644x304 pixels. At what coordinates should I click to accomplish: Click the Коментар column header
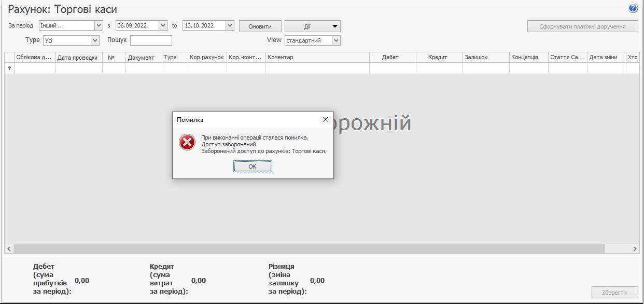pos(316,58)
